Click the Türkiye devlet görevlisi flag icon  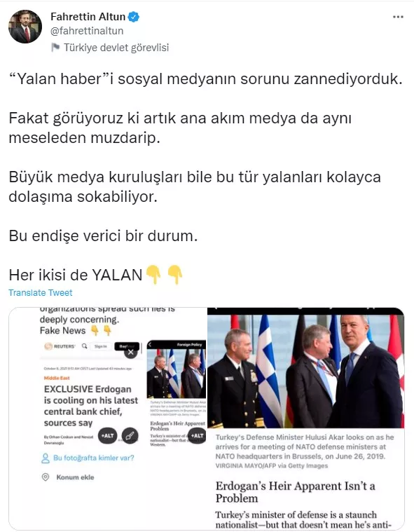click(55, 47)
